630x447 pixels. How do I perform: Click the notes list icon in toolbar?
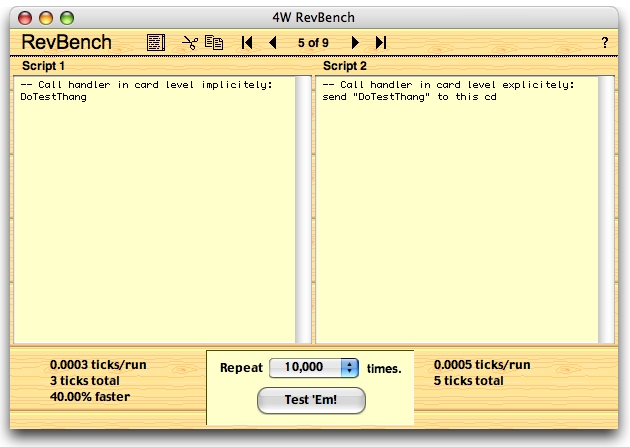click(x=155, y=43)
